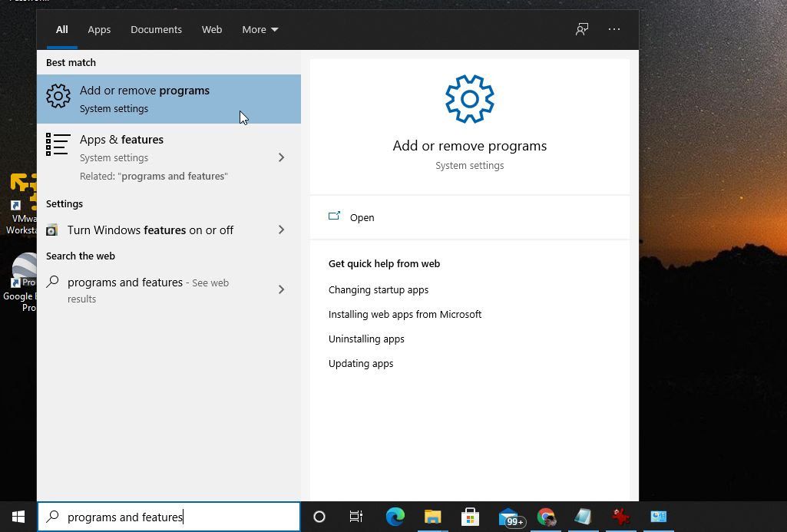Open the Mail app with 99+ badge
Image resolution: width=787 pixels, height=532 pixels.
[511, 517]
